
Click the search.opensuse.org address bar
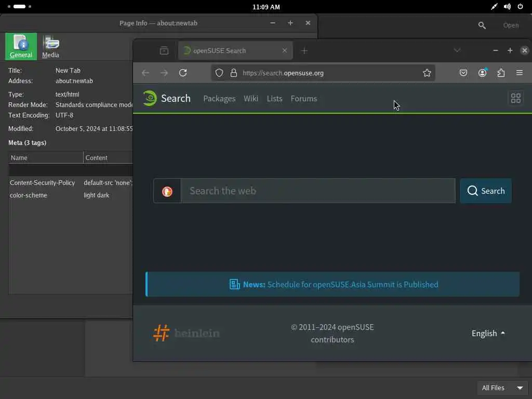[x=323, y=73]
